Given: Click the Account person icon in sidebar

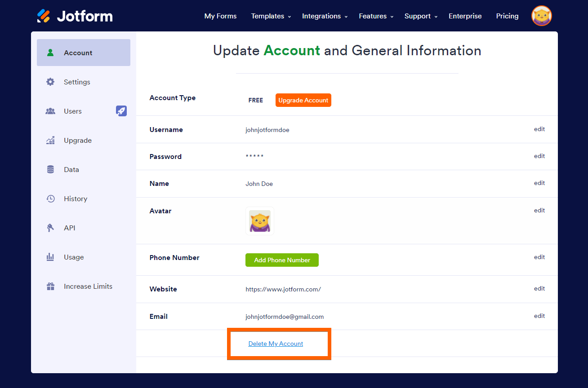Looking at the screenshot, I should (50, 53).
